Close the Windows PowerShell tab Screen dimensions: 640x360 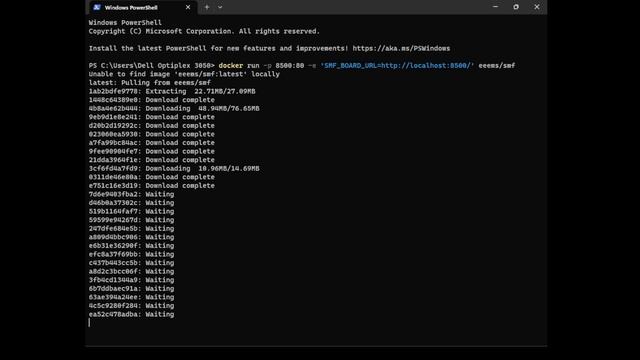pyautogui.click(x=188, y=7)
